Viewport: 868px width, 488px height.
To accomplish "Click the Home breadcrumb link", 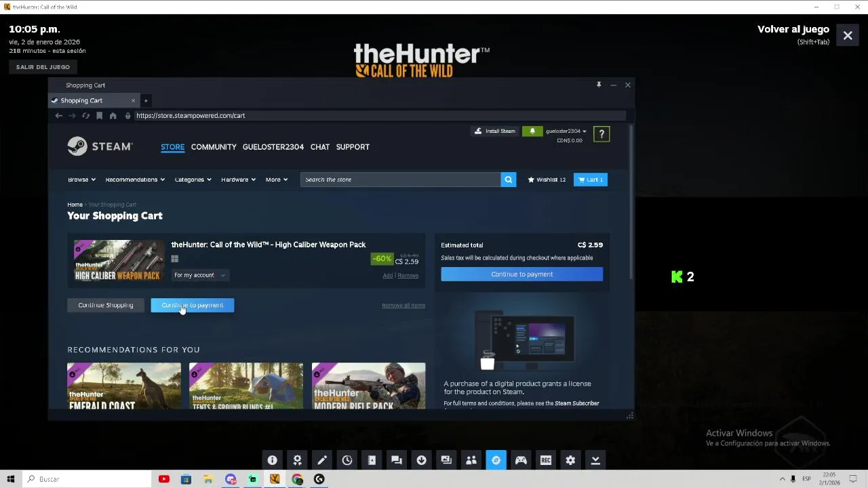I will pyautogui.click(x=75, y=205).
